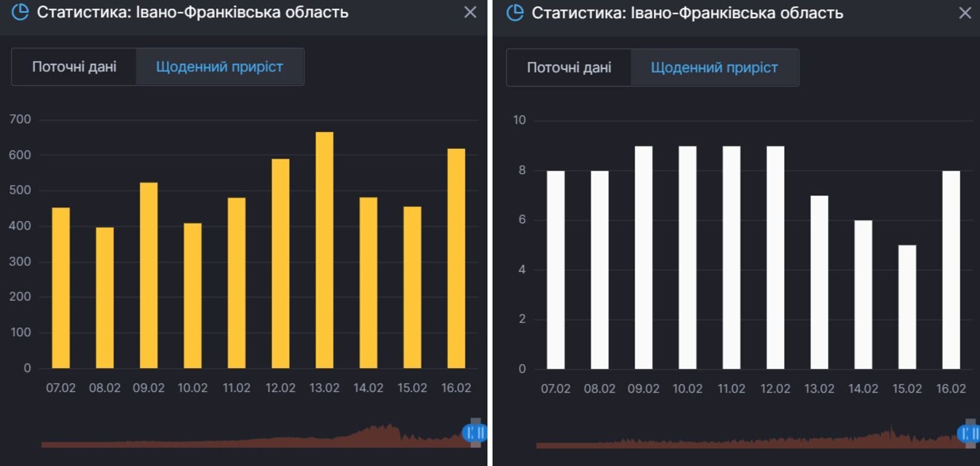Click the blue range slider handle under yellow chart
The image size is (980, 466).
[474, 433]
